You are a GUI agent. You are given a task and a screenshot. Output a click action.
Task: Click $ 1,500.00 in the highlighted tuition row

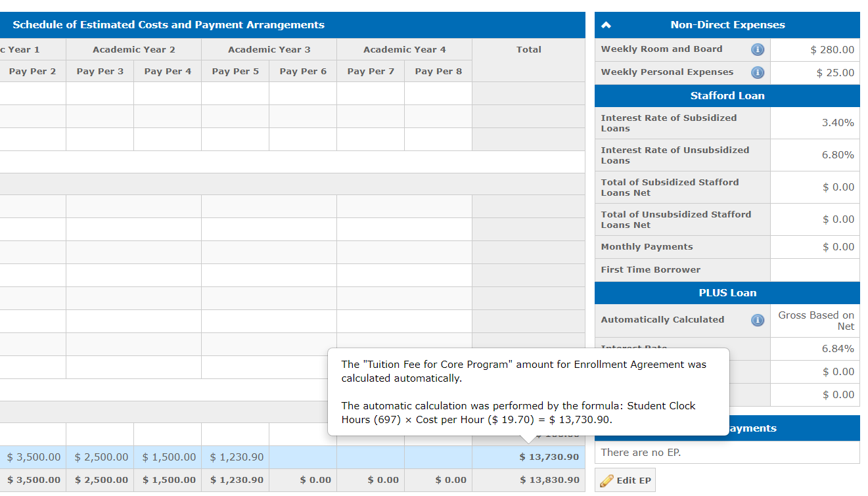(x=169, y=457)
